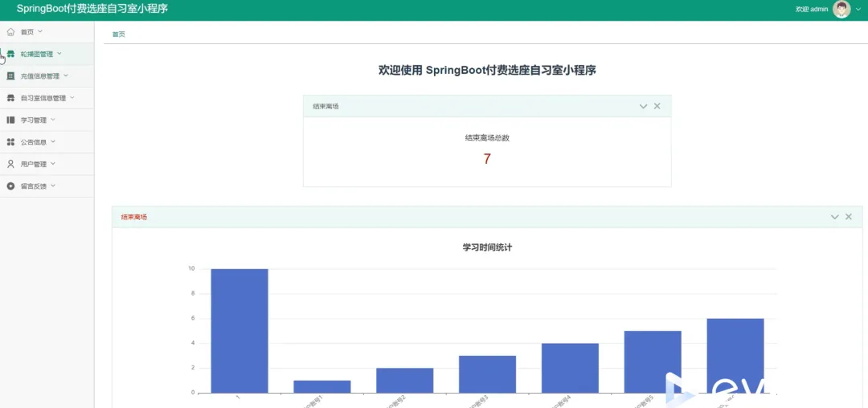Select the 首页 sidebar menu label
868x408 pixels.
[27, 32]
